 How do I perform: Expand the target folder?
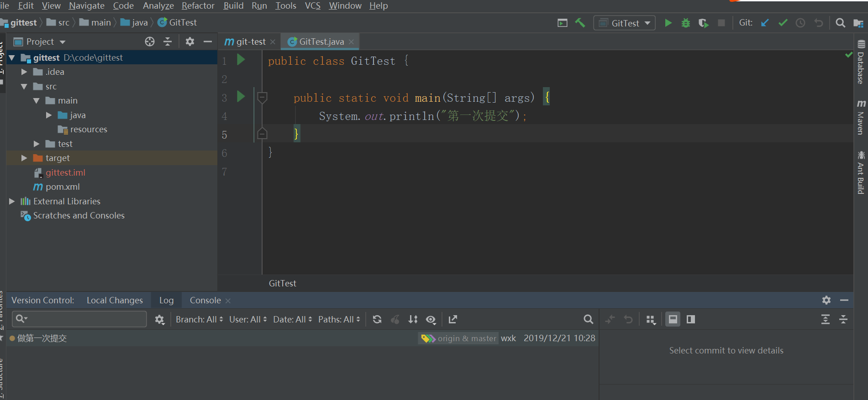[24, 158]
